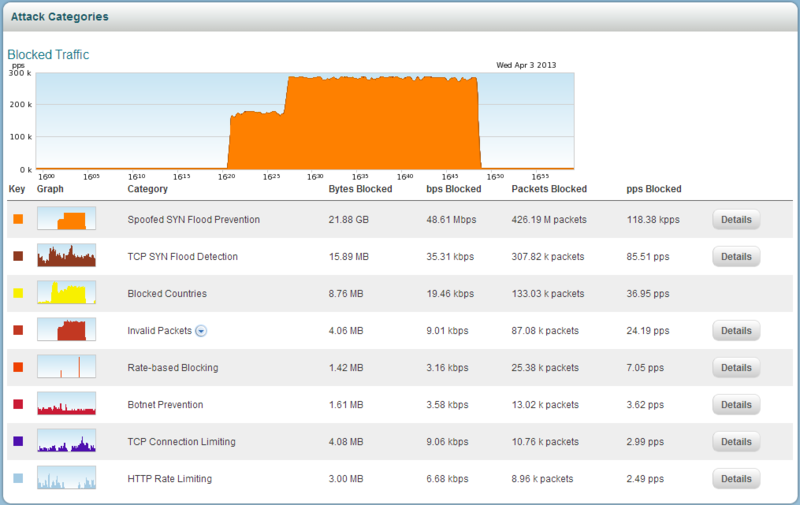Viewport: 800px width, 505px height.
Task: Click the bps Blocked column header
Action: click(x=454, y=189)
